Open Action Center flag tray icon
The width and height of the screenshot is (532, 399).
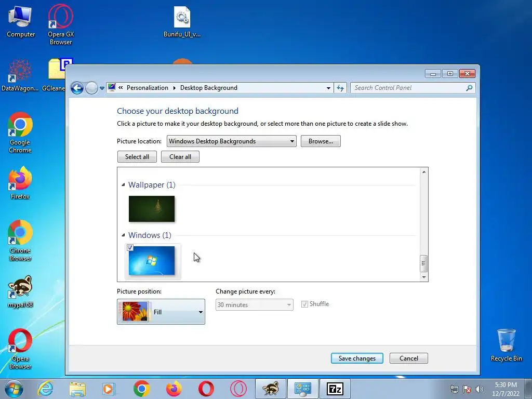pos(467,389)
